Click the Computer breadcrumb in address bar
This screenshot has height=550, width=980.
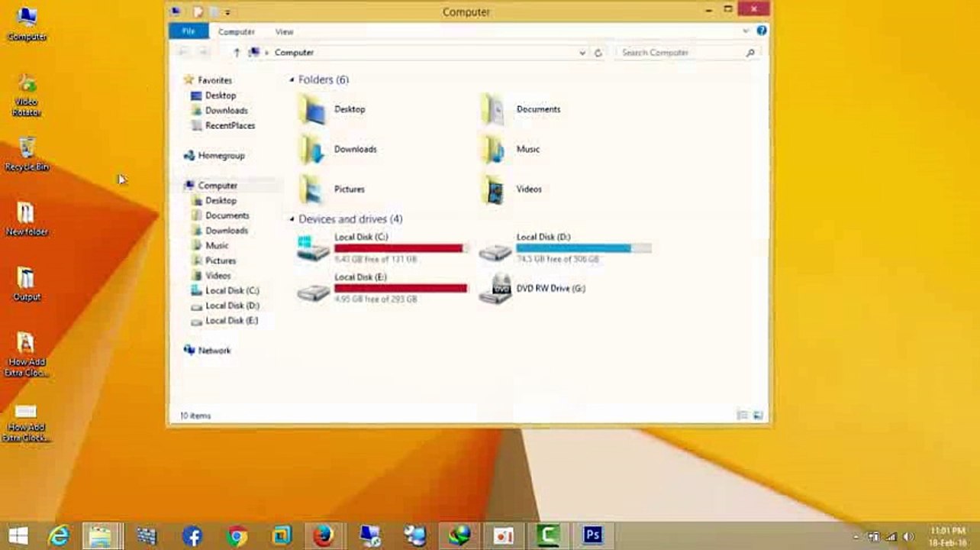pyautogui.click(x=294, y=53)
